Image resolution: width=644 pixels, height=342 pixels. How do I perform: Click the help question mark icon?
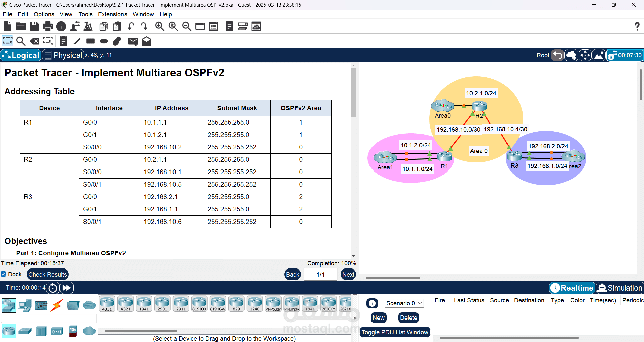pyautogui.click(x=637, y=26)
